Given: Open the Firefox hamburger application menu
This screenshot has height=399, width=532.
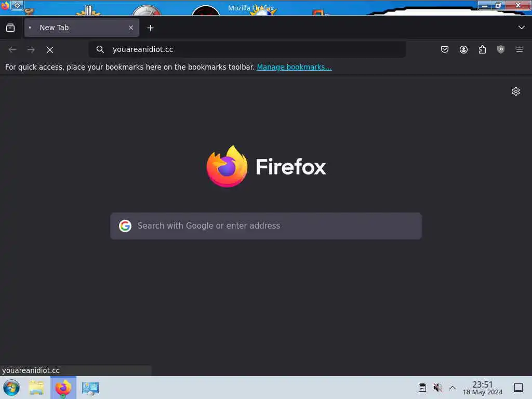Looking at the screenshot, I should (x=520, y=49).
